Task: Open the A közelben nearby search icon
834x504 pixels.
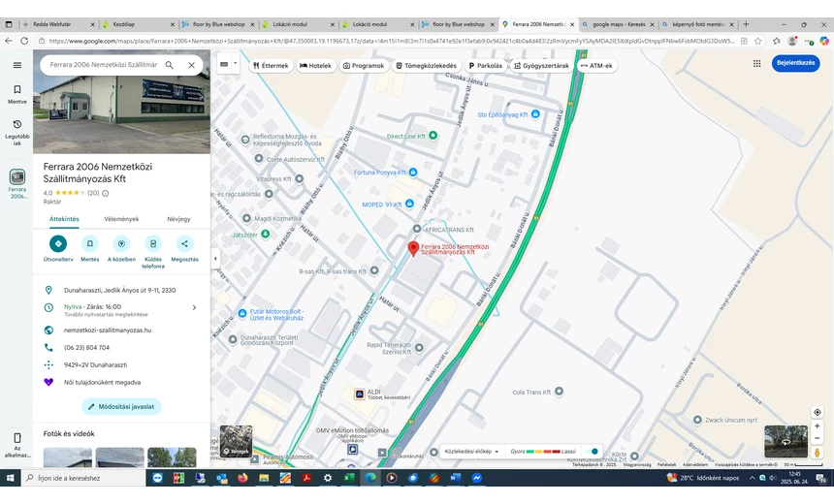Action: point(121,244)
